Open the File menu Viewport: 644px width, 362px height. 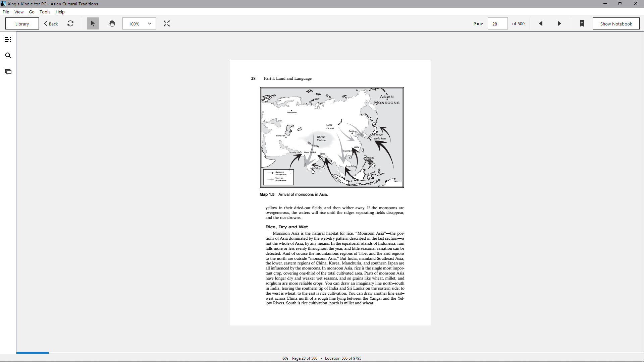6,12
